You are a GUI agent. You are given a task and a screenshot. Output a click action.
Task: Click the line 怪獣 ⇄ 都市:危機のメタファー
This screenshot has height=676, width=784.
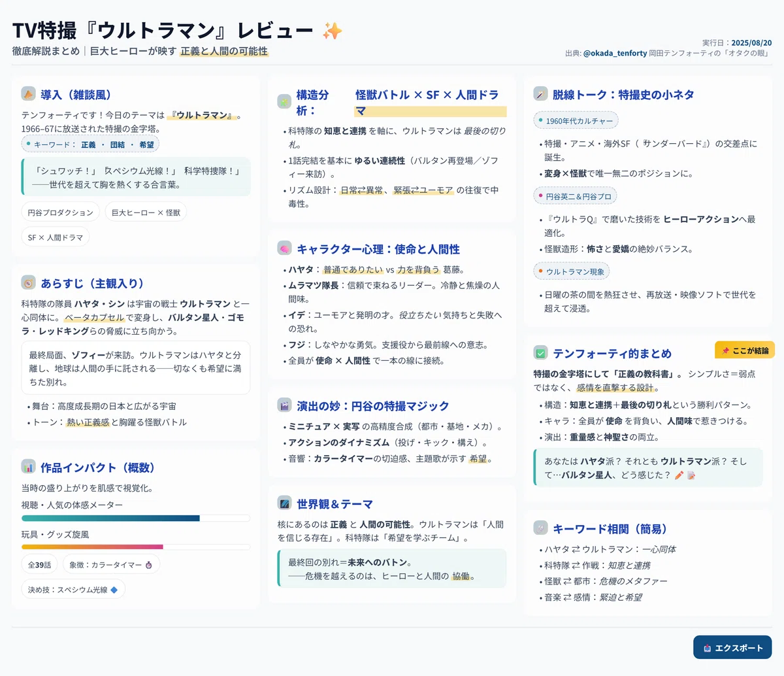coord(606,581)
